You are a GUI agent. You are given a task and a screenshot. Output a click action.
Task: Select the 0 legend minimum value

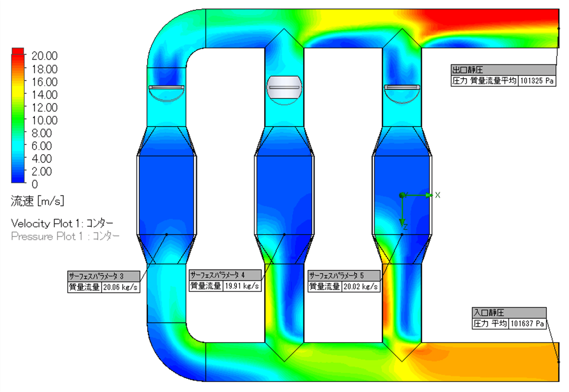[35, 184]
